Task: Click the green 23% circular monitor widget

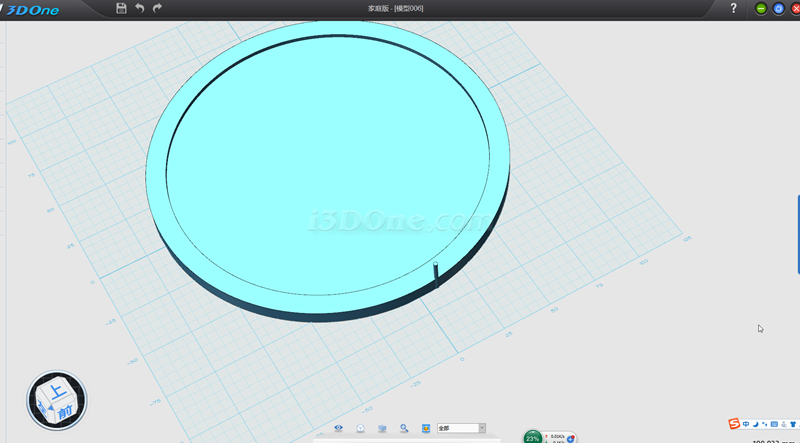Action: [x=532, y=437]
